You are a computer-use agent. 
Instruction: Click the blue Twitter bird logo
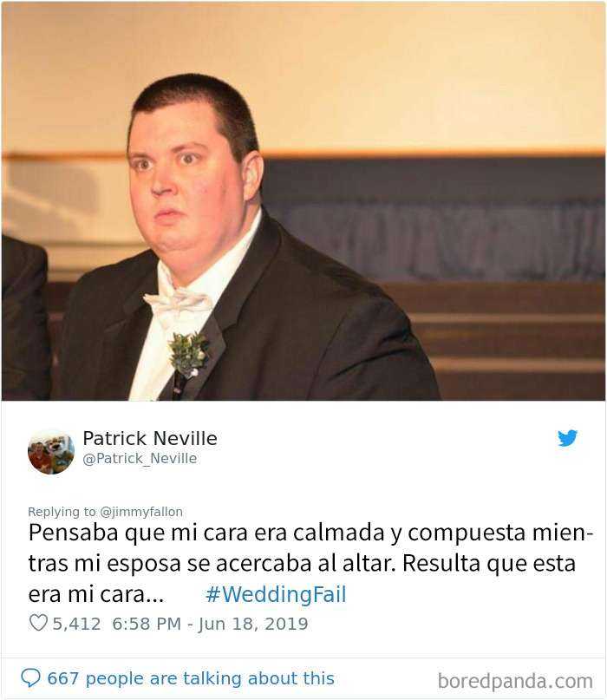567,438
